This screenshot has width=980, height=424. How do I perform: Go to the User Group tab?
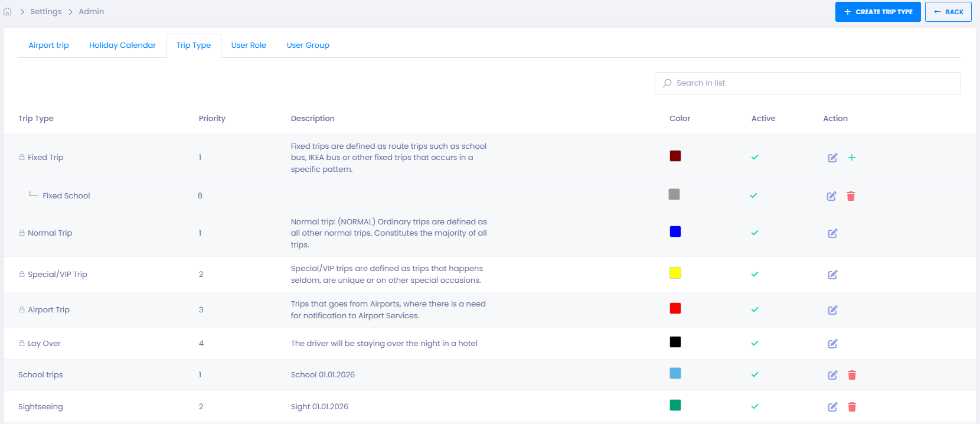click(x=308, y=45)
